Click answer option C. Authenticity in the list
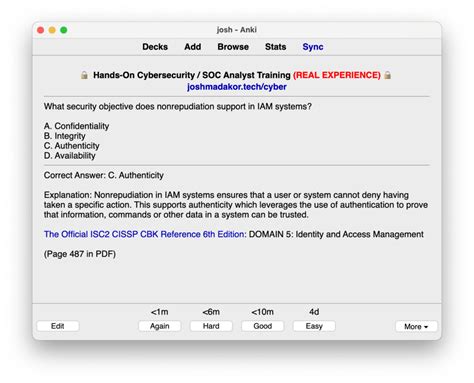 pos(72,146)
